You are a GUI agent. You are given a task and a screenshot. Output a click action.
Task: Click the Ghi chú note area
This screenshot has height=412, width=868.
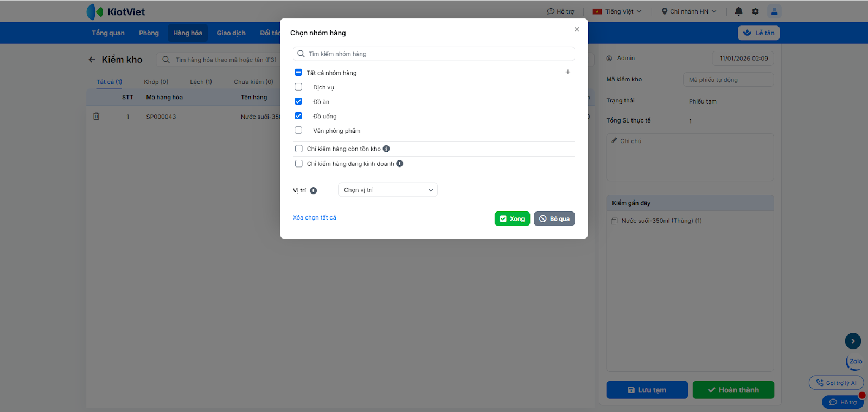tap(690, 157)
